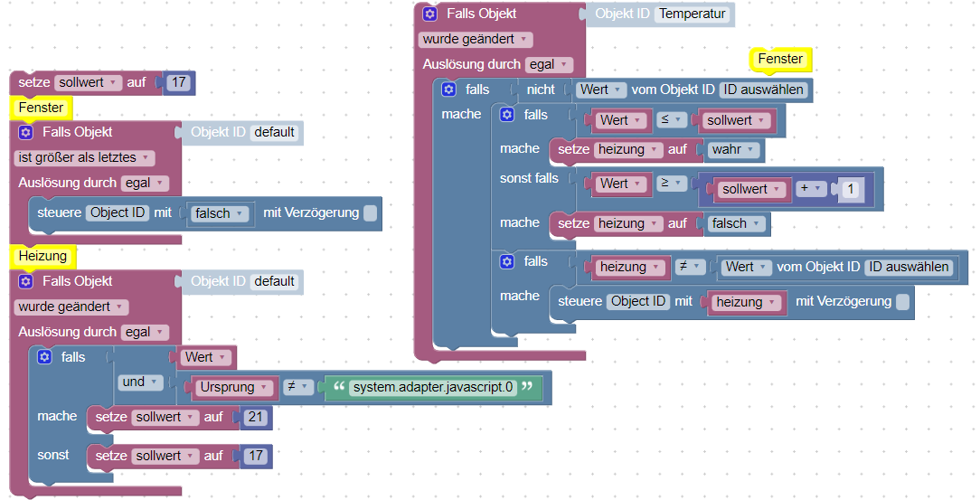Screen dimensions: 980x500
Task: Click default Objekt ID field under Fenster comment
Action: tap(274, 133)
